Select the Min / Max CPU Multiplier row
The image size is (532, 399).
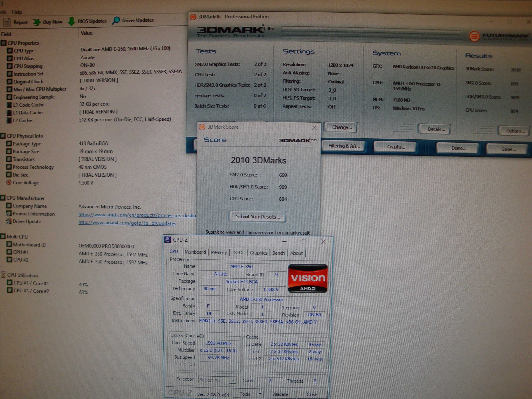[x=51, y=89]
